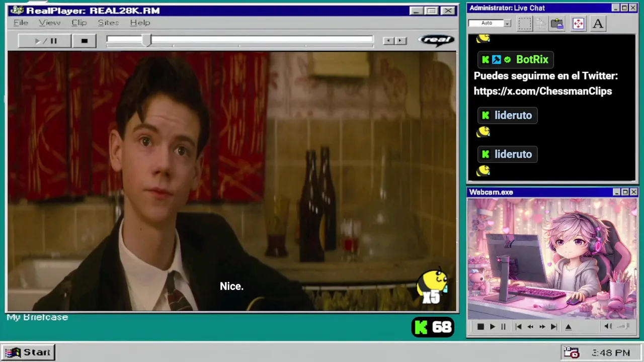This screenshot has width=644, height=362.
Task: Close the Live Chat window
Action: pos(633,8)
